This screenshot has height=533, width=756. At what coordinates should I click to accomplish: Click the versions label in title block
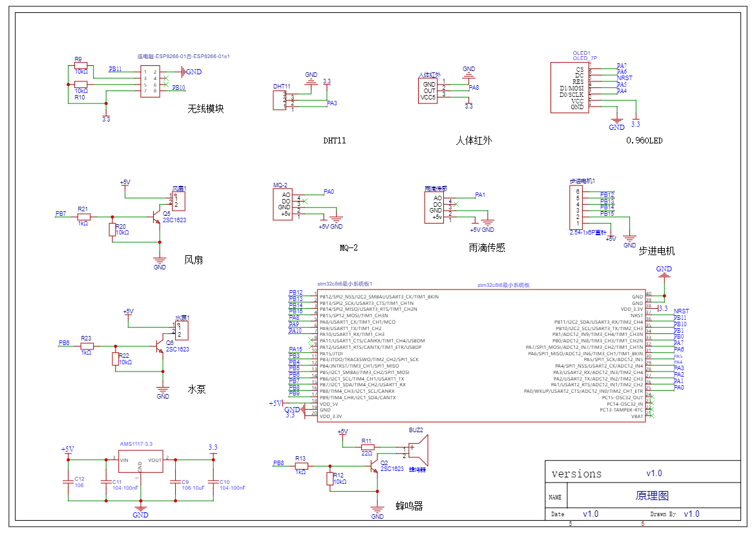pyautogui.click(x=576, y=474)
